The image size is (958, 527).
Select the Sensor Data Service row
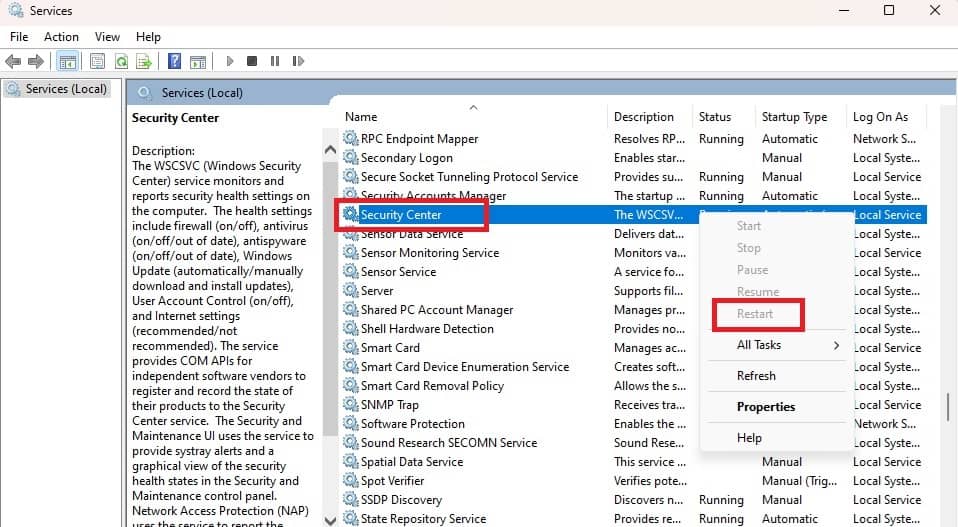[x=633, y=233]
